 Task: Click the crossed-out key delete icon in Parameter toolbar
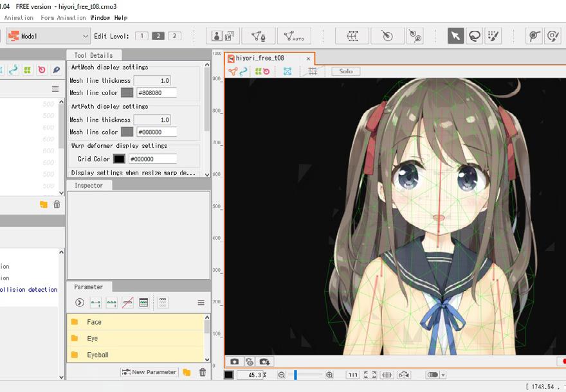[127, 303]
